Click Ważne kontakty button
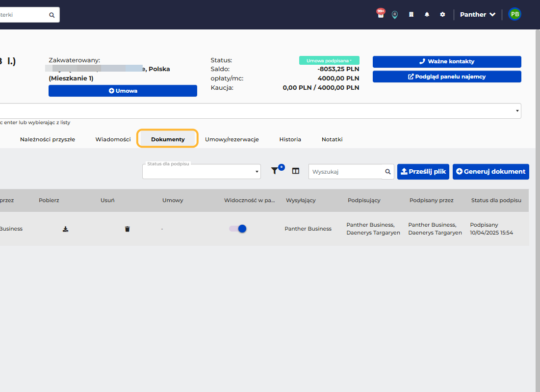The width and height of the screenshot is (540, 392). [447, 62]
